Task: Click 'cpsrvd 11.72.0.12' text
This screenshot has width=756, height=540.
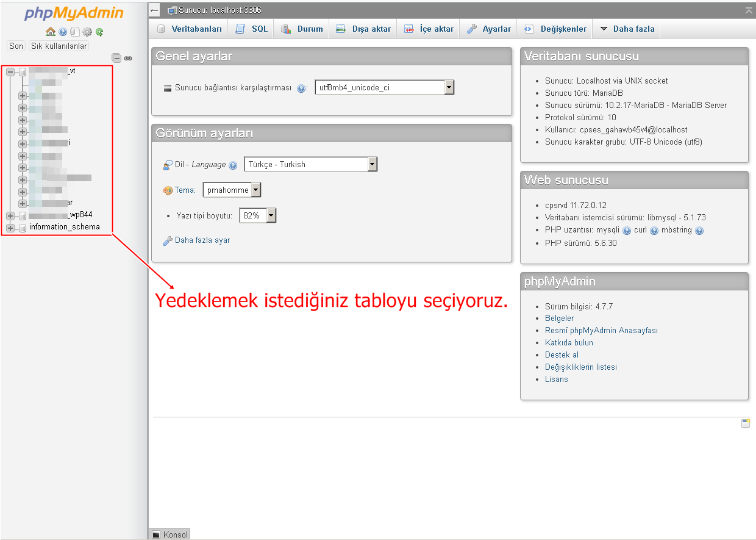Action: tap(576, 206)
